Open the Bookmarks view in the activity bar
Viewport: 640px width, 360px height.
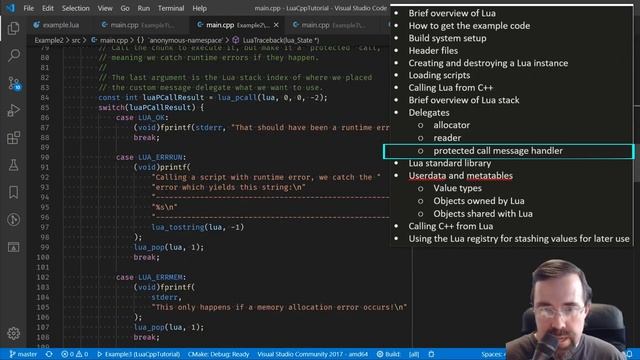tap(13, 192)
